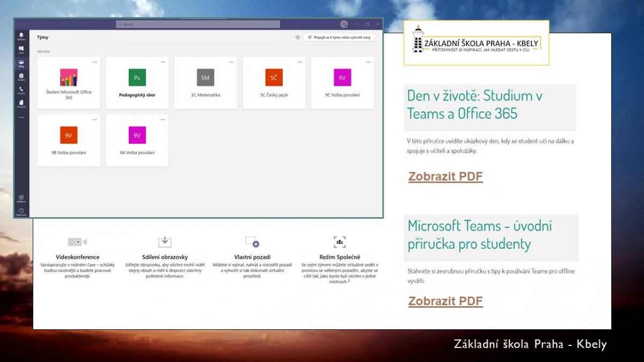Open the 9C Volba povolání team card
This screenshot has height=362, width=644.
pos(342,83)
